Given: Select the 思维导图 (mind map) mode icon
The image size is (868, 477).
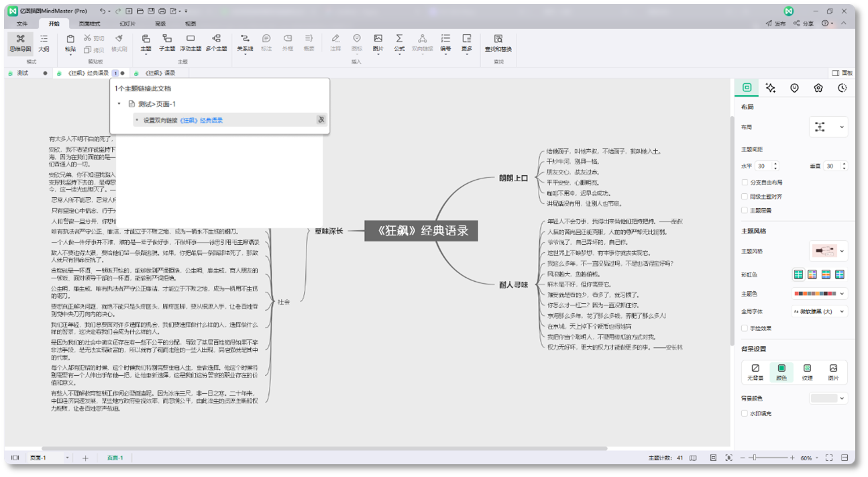Looking at the screenshot, I should coord(20,43).
